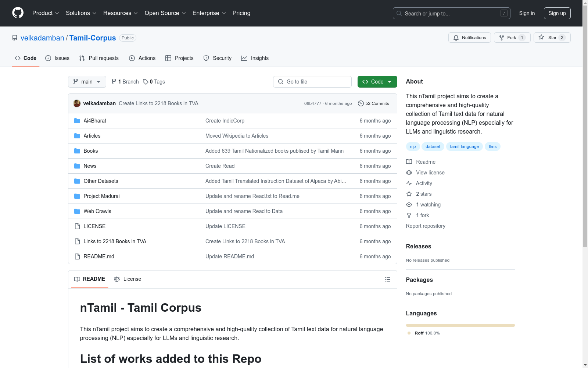This screenshot has width=588, height=368.
Task: Expand the Resources menu
Action: click(121, 13)
